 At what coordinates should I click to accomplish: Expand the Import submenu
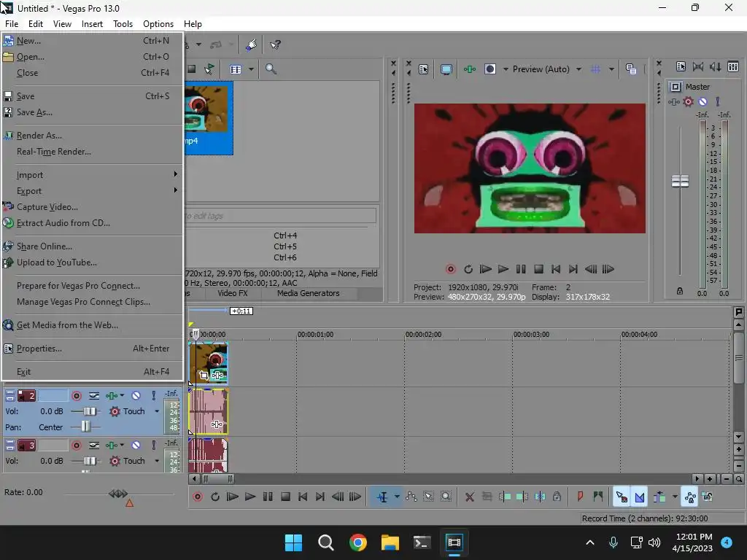[x=93, y=175]
